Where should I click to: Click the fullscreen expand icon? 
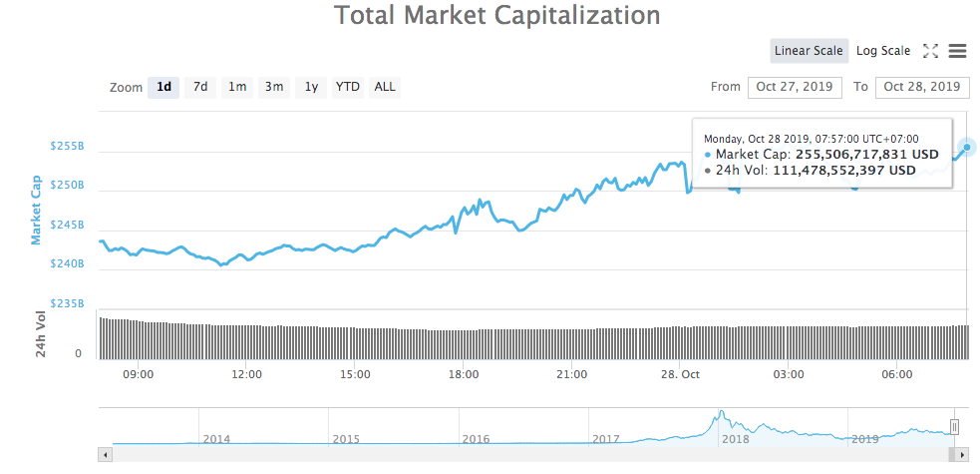point(930,51)
